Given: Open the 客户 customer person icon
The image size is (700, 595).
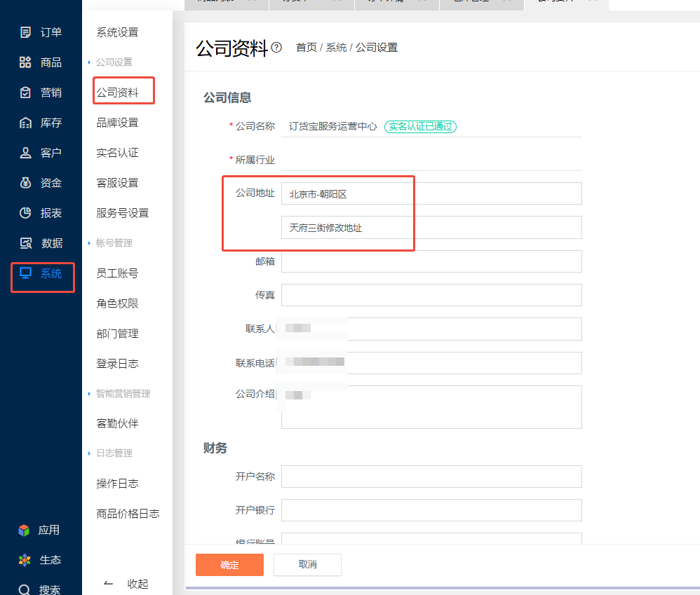Looking at the screenshot, I should tap(25, 153).
